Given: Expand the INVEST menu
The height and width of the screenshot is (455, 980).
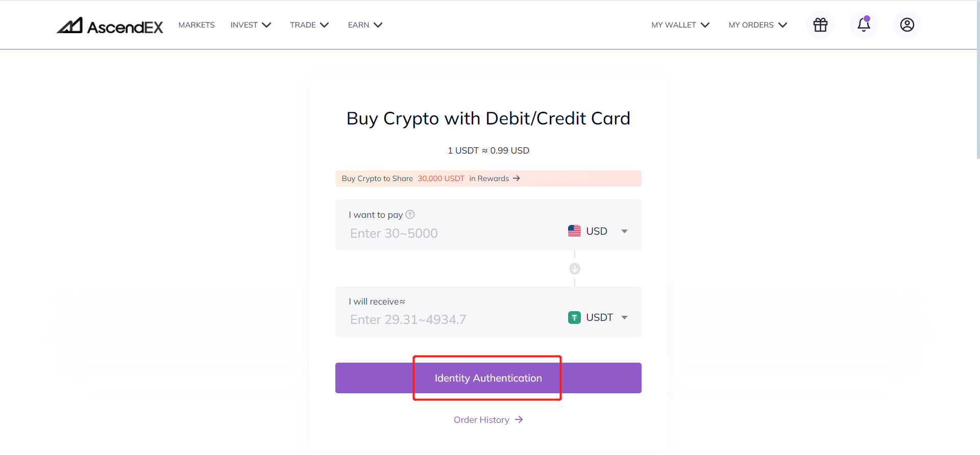Looking at the screenshot, I should (251, 25).
